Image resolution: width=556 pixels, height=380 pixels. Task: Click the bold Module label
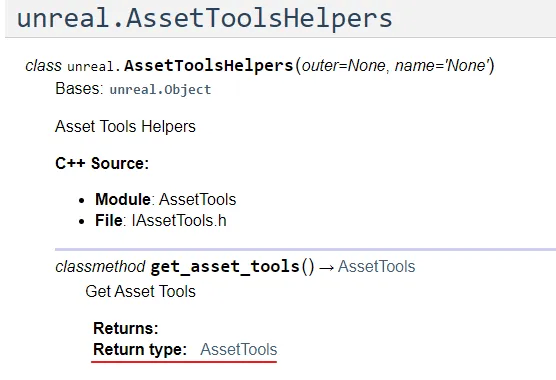(123, 199)
